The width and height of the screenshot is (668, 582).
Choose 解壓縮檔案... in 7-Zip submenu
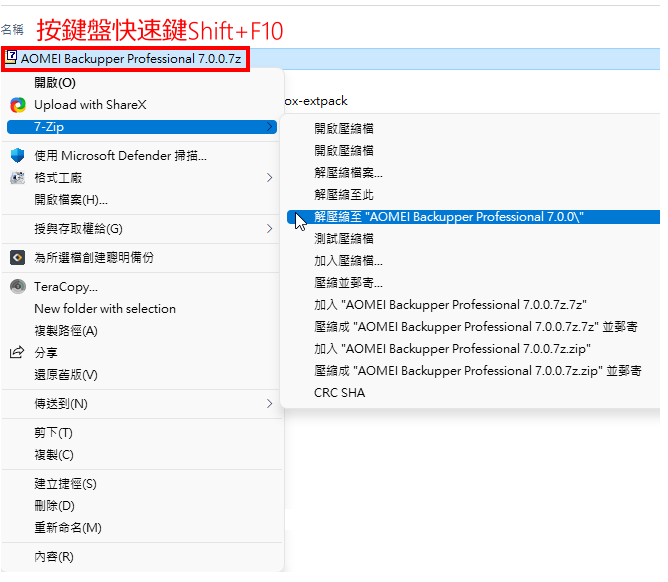[348, 173]
